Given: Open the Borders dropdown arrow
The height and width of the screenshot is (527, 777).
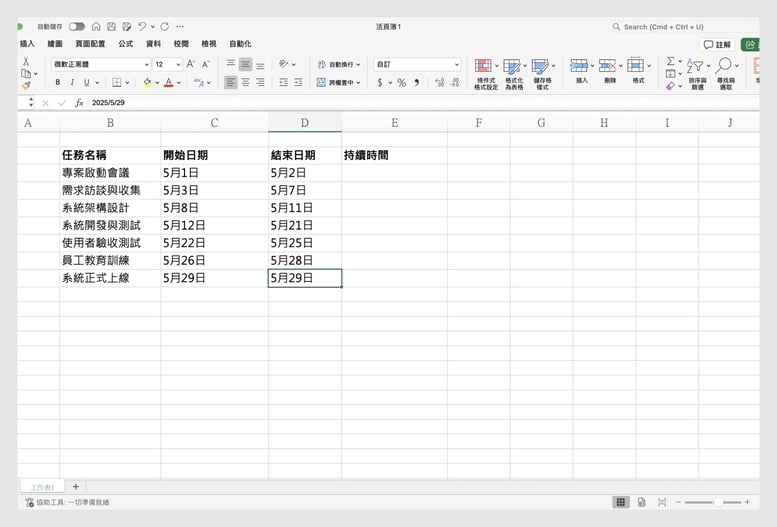Looking at the screenshot, I should coord(127,83).
